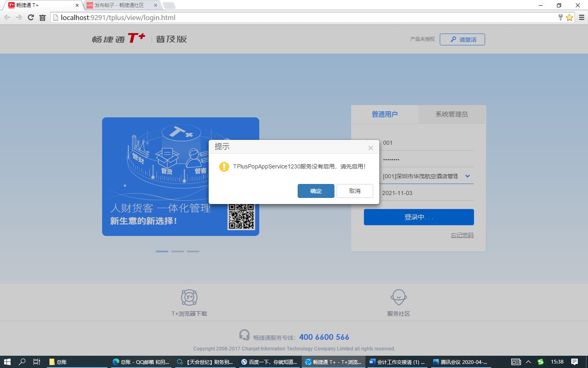Image resolution: width=588 pixels, height=368 pixels.
Task: Close the 提示 dialog with the X
Action: point(370,148)
